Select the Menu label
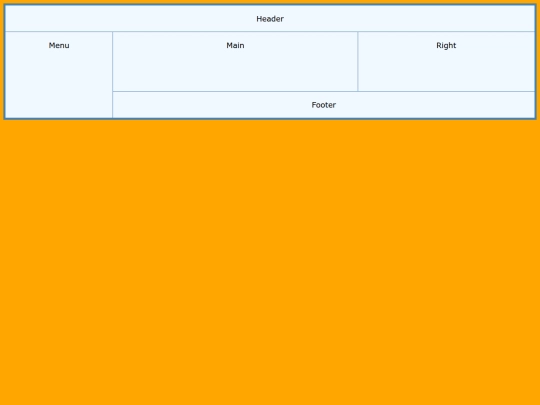The width and height of the screenshot is (540, 405). (x=59, y=45)
